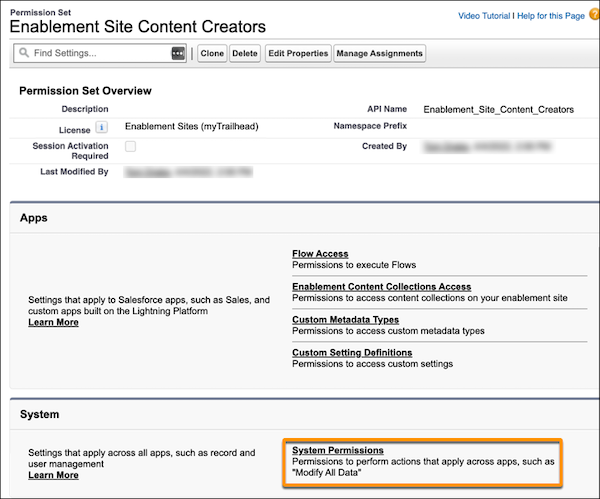Open Manage Assignments
Image resolution: width=600 pixels, height=499 pixels.
(x=379, y=53)
